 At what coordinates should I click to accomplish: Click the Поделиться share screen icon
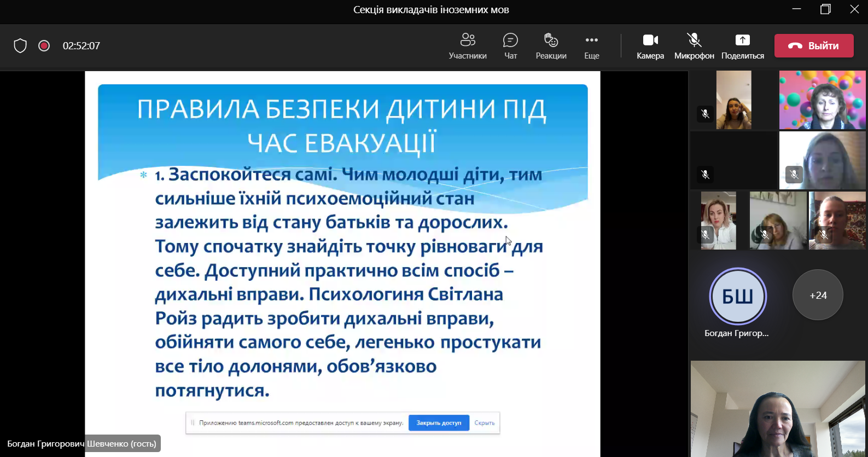tap(742, 41)
